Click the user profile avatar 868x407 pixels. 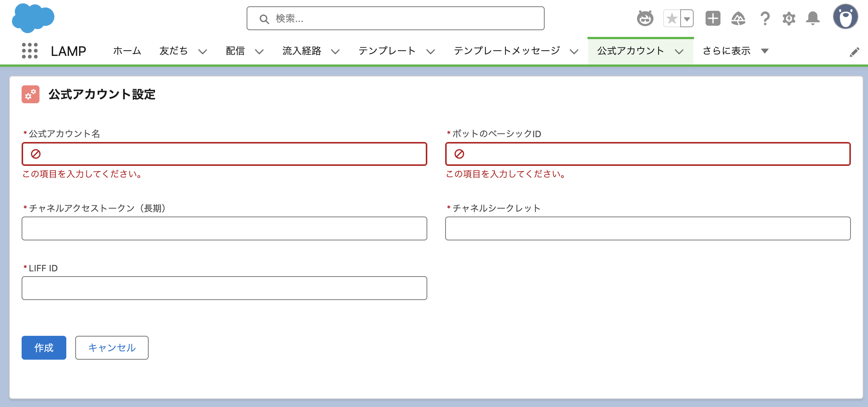(845, 17)
